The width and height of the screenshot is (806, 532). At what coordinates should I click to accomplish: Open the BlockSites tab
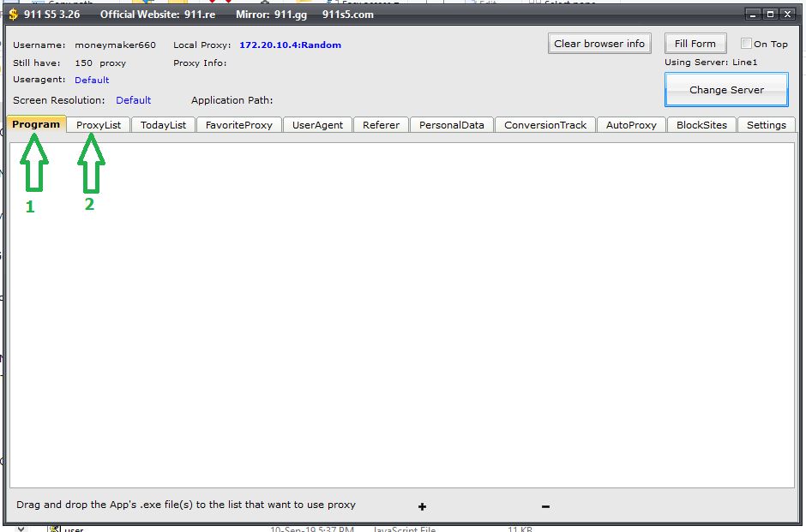pos(701,125)
